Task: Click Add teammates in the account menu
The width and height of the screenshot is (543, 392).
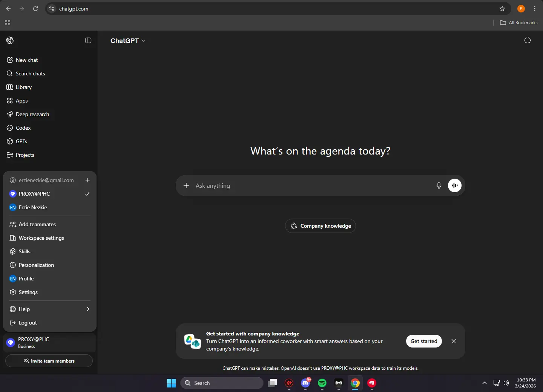Action: tap(50, 224)
